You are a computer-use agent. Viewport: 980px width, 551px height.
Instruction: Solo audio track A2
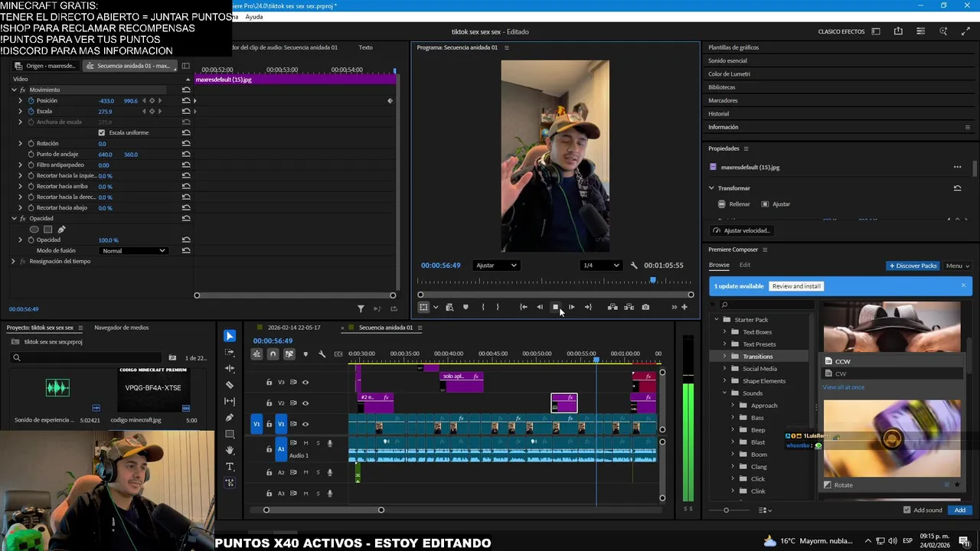click(318, 472)
